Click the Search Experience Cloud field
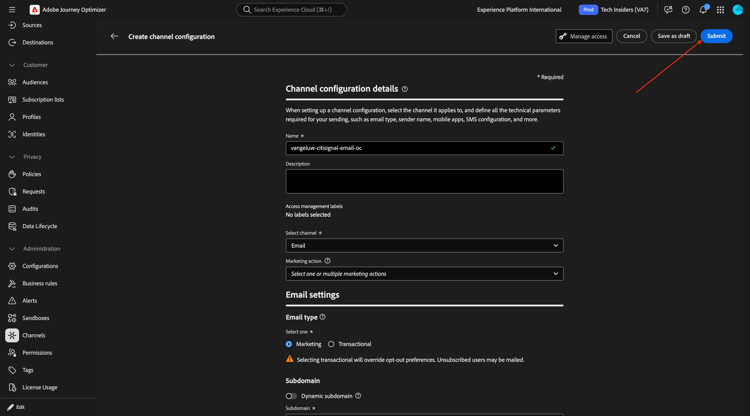Screen dimensions: 750x416 click(291, 10)
